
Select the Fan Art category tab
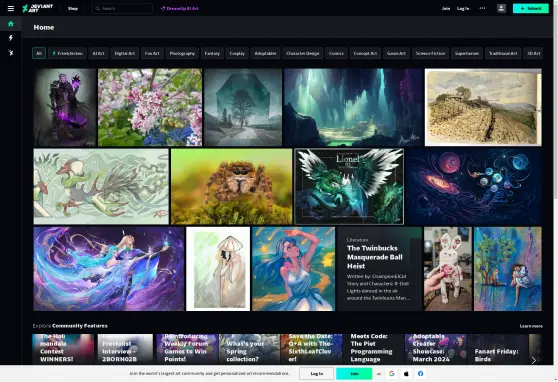click(152, 53)
